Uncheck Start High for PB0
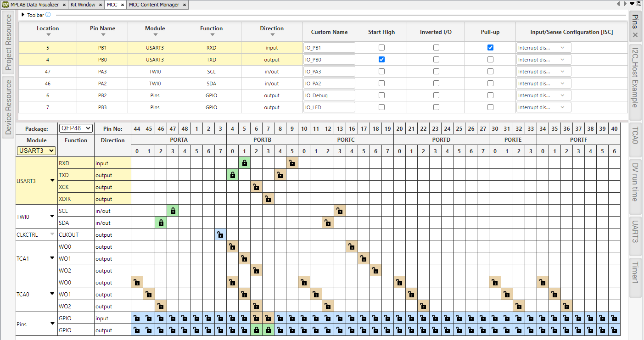This screenshot has width=644, height=340. coord(381,59)
